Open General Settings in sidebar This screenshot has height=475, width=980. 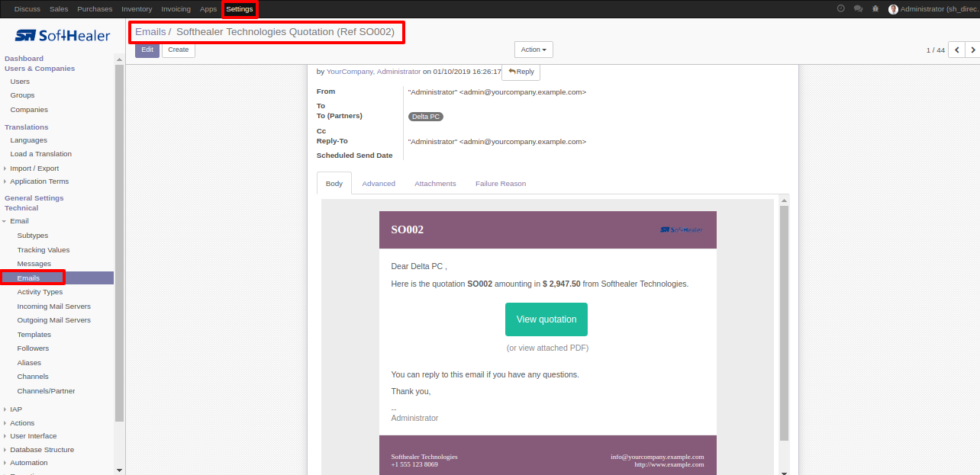click(x=34, y=198)
